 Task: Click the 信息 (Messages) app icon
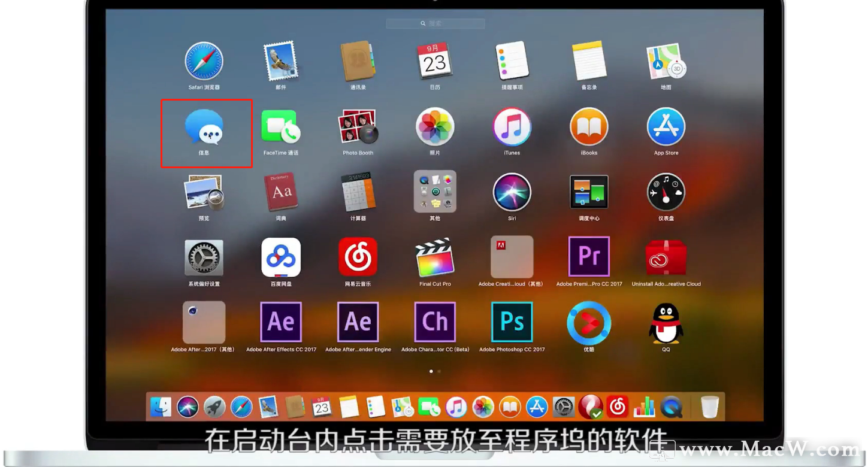(x=204, y=127)
